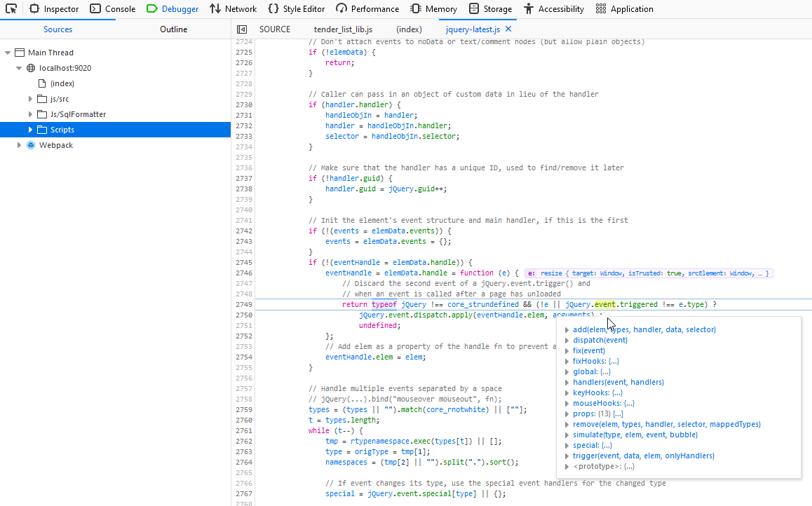Screen dimensions: 812x506
Task: Click line number 2749 in gutter
Action: coord(244,305)
